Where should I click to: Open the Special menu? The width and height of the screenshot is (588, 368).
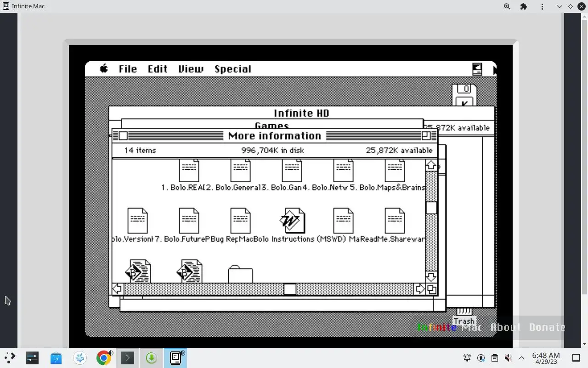click(232, 69)
